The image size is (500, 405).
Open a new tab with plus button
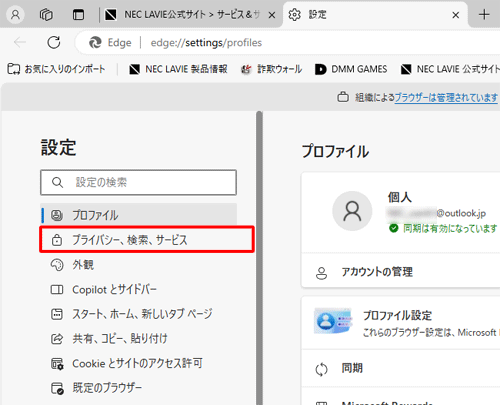(x=484, y=15)
